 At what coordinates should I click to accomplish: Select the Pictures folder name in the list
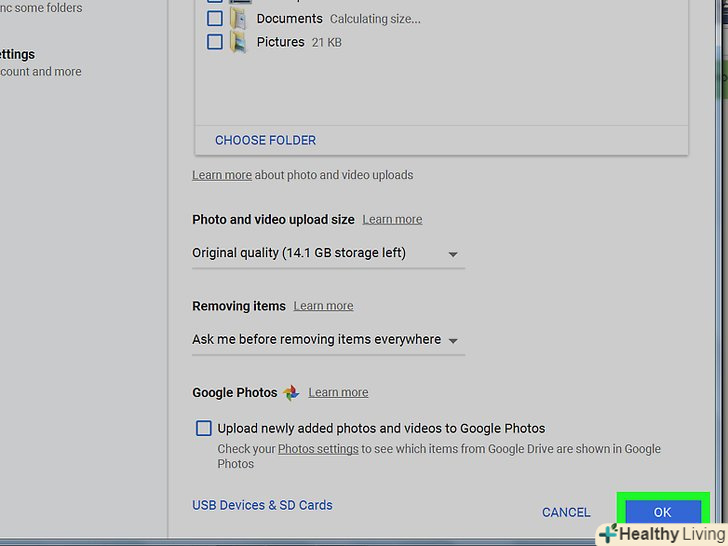280,42
